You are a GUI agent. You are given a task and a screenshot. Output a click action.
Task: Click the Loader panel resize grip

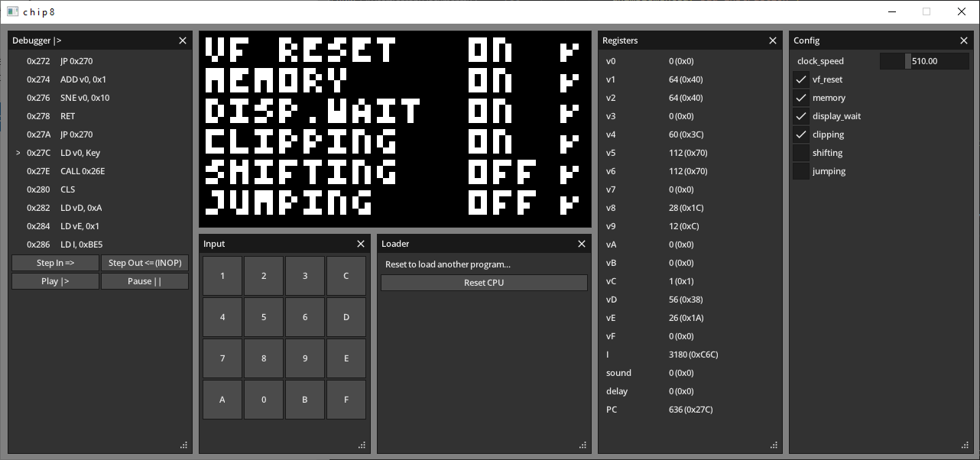[x=583, y=445]
